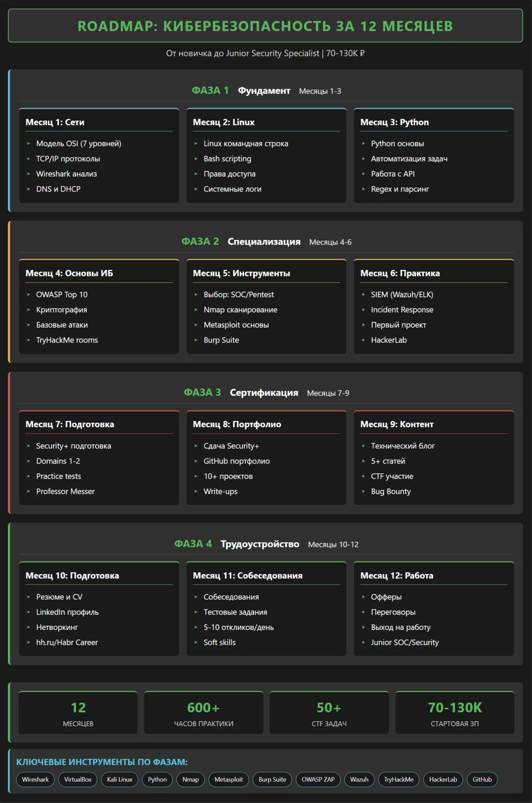Select the HackerLab tool tag

tap(443, 779)
